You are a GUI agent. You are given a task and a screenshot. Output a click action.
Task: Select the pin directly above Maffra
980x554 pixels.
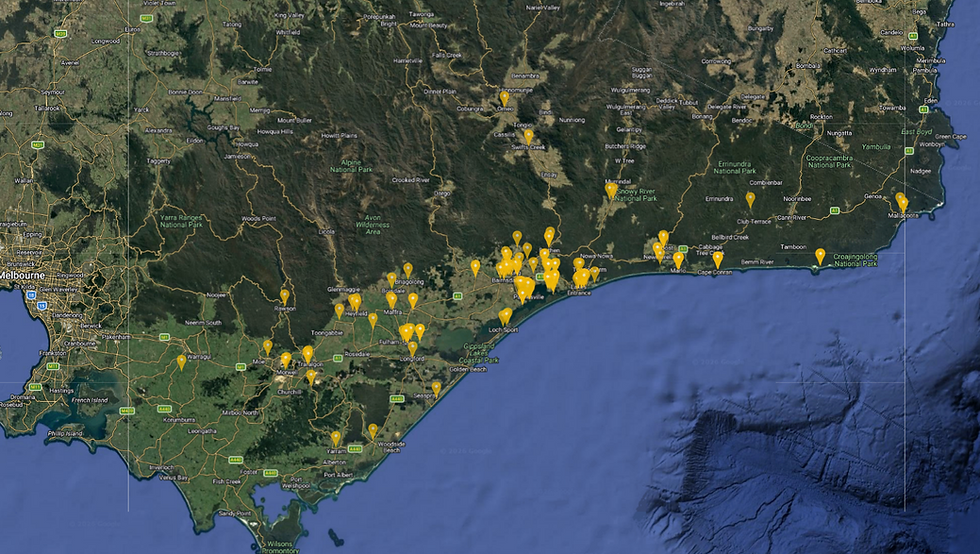click(391, 300)
